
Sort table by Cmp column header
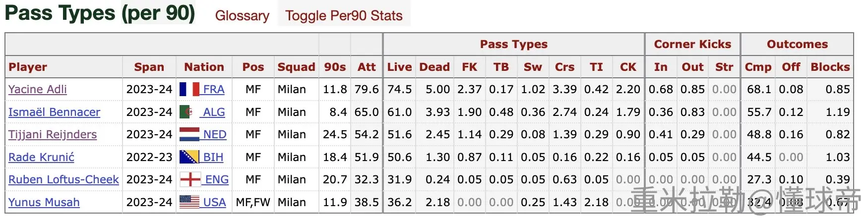pos(758,67)
